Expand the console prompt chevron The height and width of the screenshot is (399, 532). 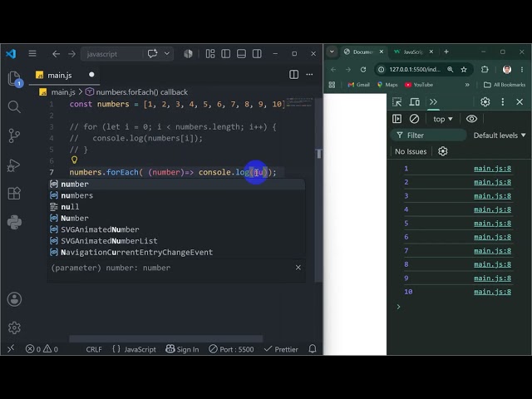(x=399, y=307)
